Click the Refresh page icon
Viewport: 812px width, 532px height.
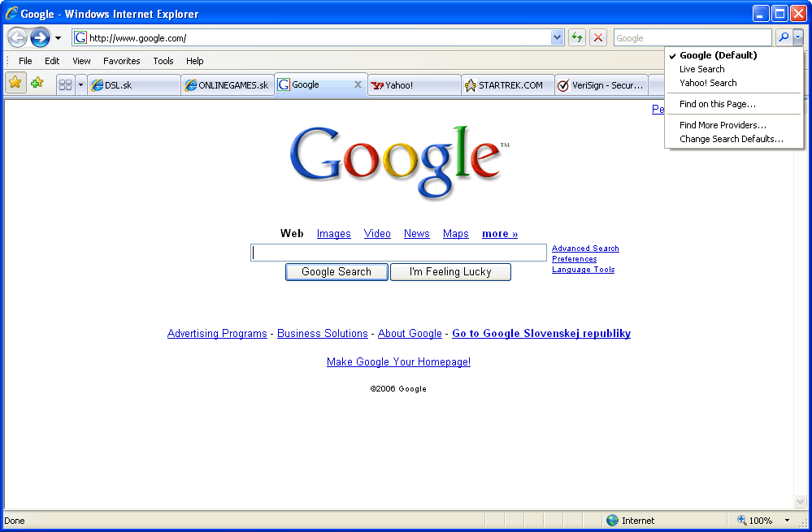pyautogui.click(x=577, y=37)
